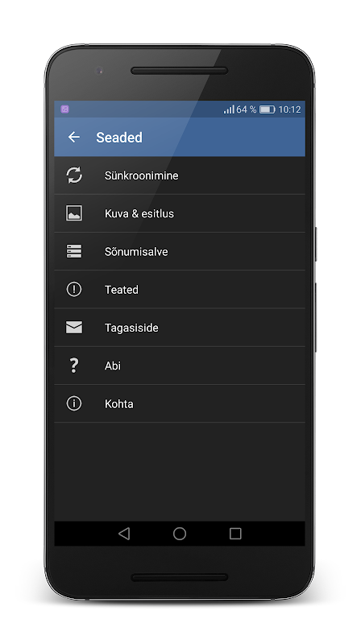Tap the sync arrows icon
The width and height of the screenshot is (361, 644).
coord(74,175)
